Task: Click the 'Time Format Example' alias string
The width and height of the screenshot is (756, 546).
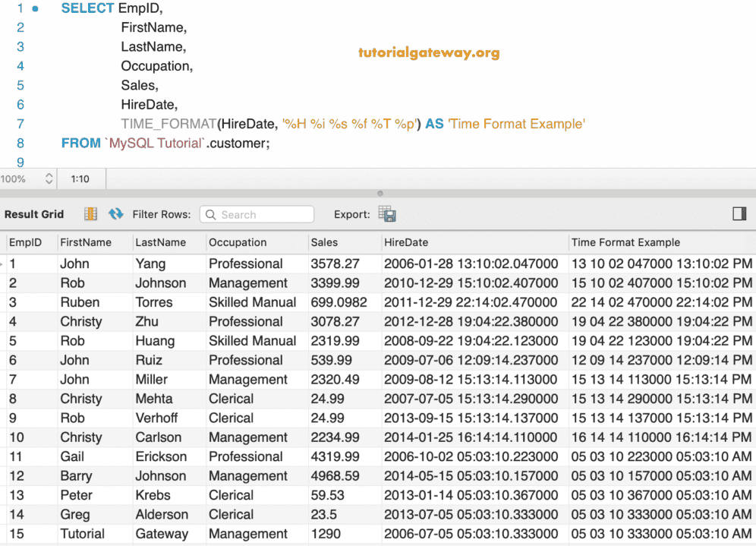Action: [516, 124]
